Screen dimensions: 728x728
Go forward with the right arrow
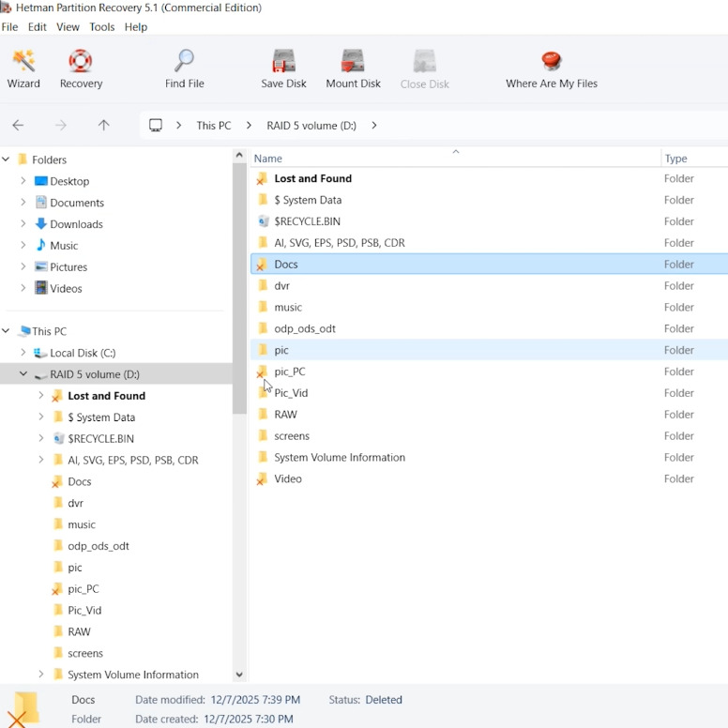coord(61,126)
